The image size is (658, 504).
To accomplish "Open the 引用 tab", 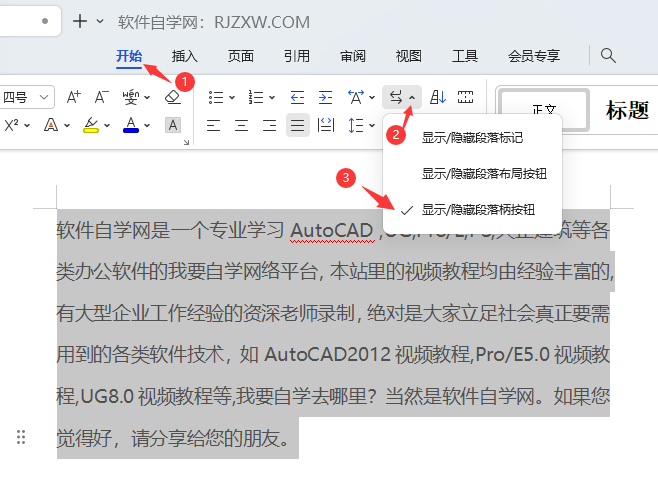I will (x=297, y=56).
